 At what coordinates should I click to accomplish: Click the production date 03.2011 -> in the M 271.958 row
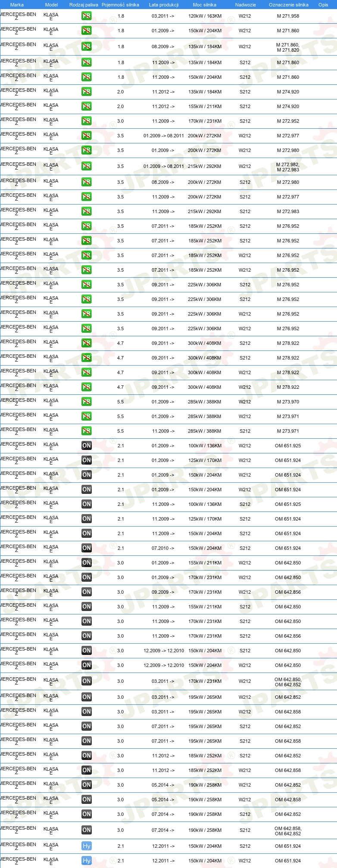(163, 16)
